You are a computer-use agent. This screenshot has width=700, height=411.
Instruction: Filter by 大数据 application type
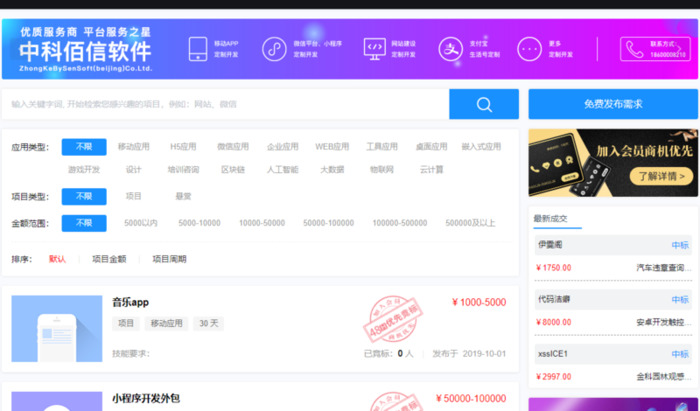click(x=332, y=170)
